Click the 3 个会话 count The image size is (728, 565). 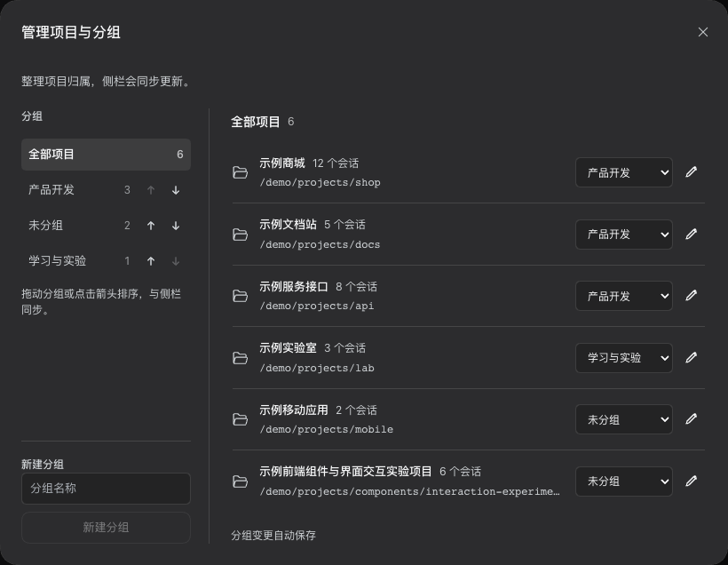point(345,348)
